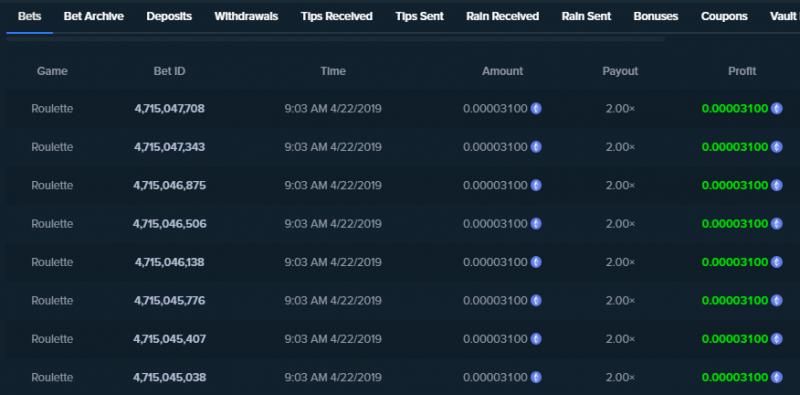The width and height of the screenshot is (800, 395).
Task: Click Ethereum icon in profit of bet 4,715,046,138
Action: pos(777,262)
